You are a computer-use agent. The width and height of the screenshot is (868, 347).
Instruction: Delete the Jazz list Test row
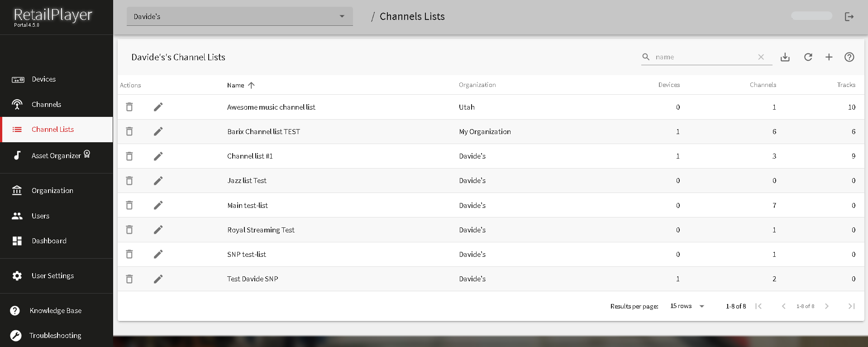click(x=129, y=181)
